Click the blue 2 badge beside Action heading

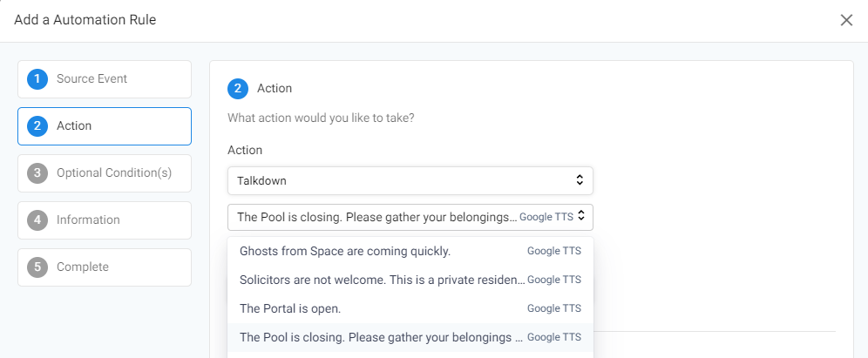(x=238, y=89)
